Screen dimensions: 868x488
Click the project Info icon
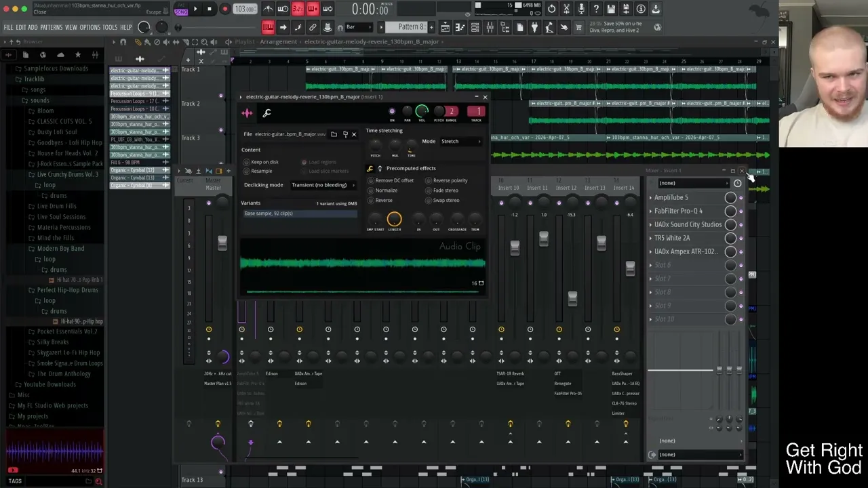(x=641, y=9)
